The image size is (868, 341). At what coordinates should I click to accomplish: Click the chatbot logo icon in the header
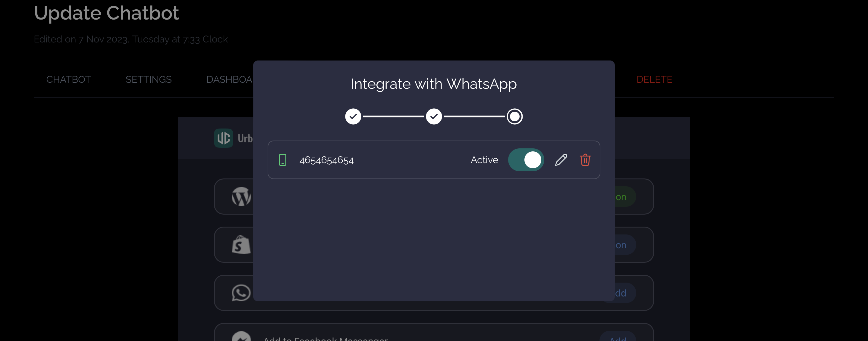223,138
